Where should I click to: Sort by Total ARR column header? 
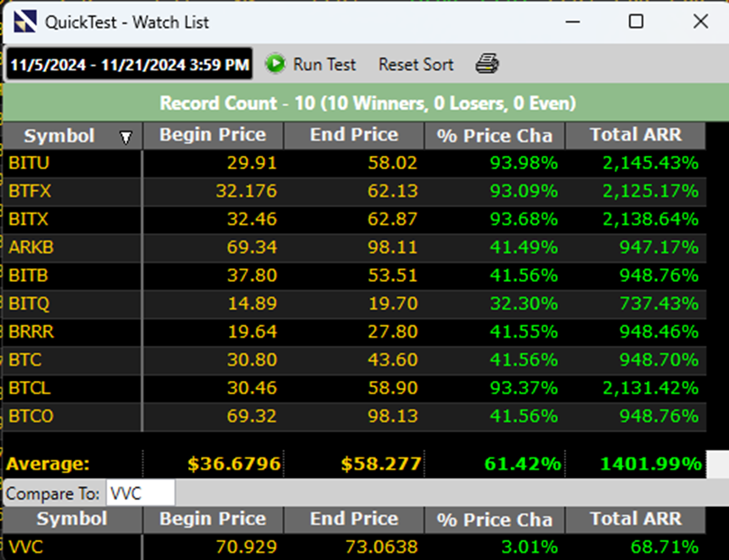[x=635, y=136]
